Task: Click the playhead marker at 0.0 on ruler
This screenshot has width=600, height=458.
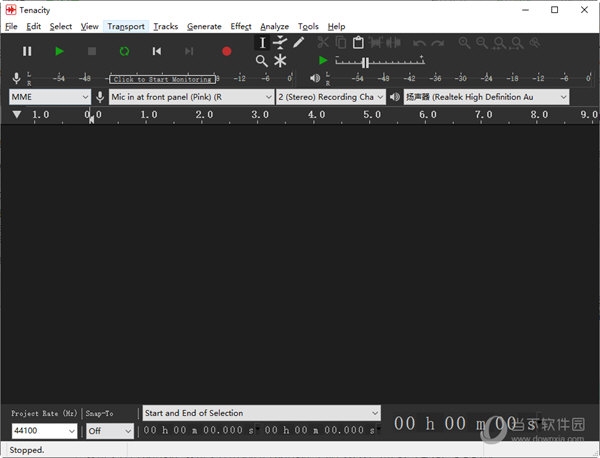Action: 91,120
